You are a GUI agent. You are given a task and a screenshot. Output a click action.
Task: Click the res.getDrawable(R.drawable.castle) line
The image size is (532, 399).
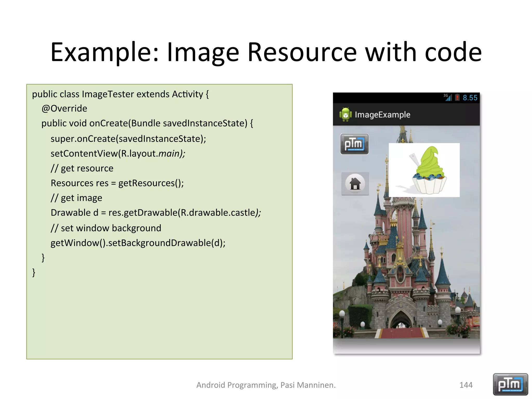click(x=156, y=213)
